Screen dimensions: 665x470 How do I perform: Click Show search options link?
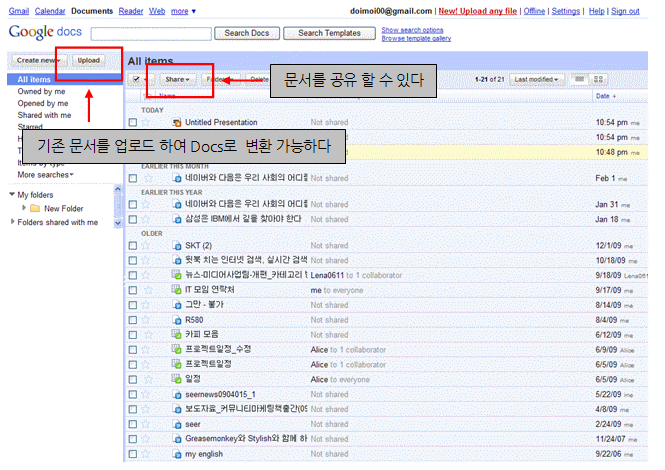(x=412, y=30)
